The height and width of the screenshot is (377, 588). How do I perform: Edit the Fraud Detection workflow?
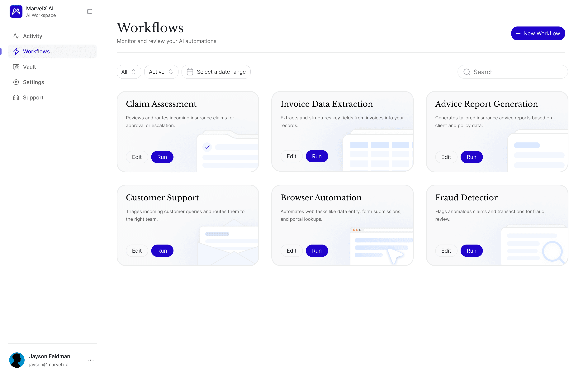446,251
